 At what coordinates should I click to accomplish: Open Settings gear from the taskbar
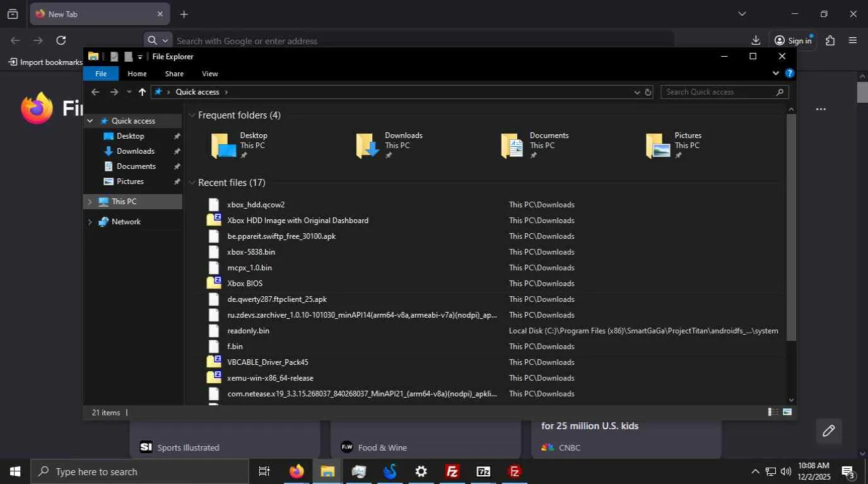(421, 471)
